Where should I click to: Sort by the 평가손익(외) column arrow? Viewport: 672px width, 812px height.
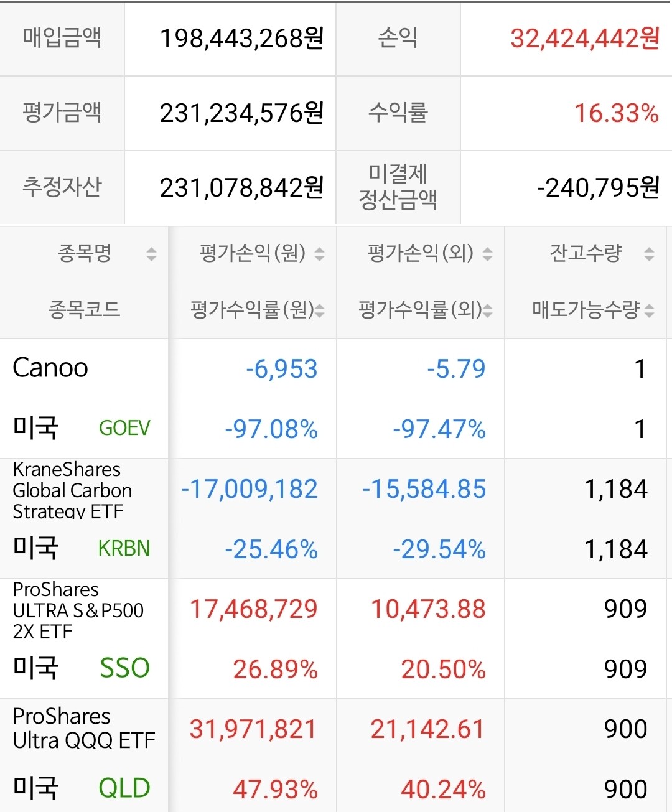[x=488, y=254]
